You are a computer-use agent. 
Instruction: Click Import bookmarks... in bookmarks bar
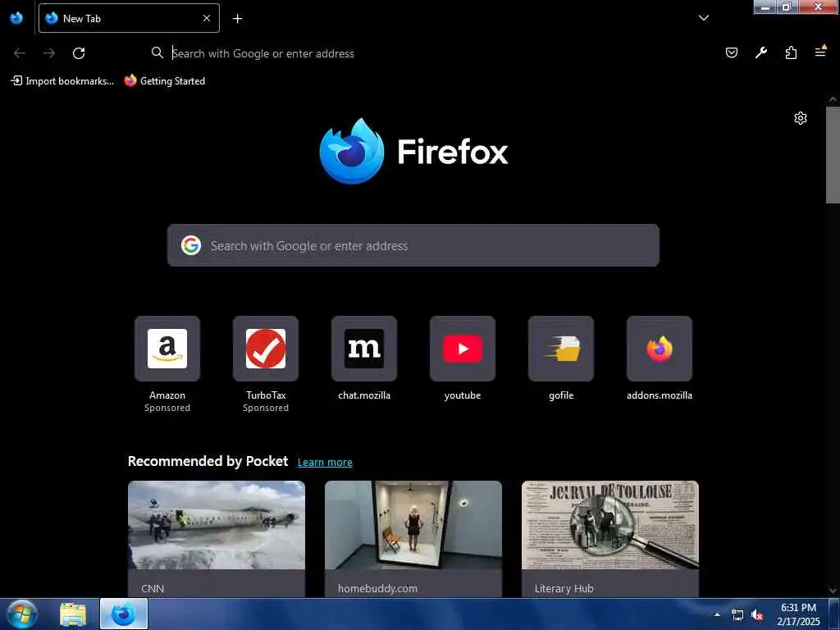coord(62,81)
